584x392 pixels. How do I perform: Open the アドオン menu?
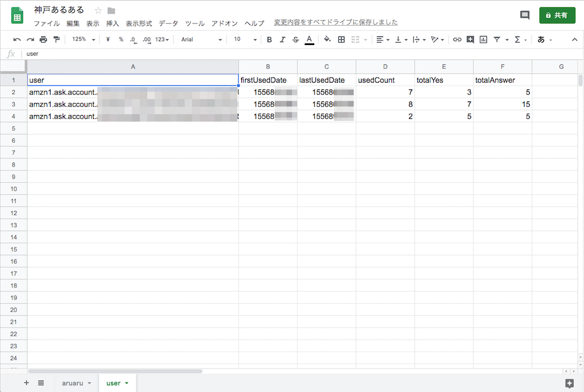[x=225, y=23]
